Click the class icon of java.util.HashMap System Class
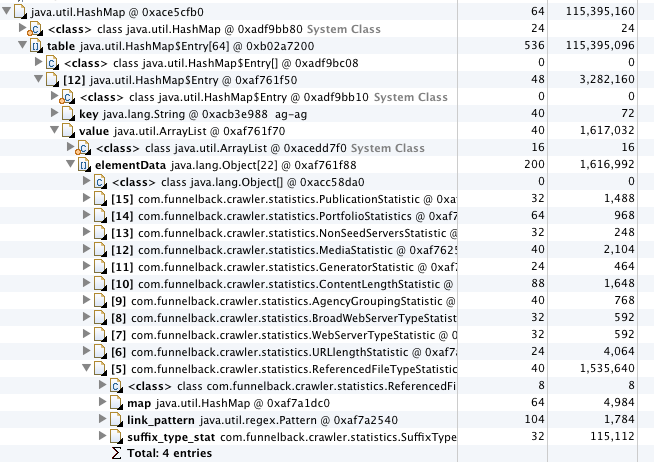 click(35, 29)
